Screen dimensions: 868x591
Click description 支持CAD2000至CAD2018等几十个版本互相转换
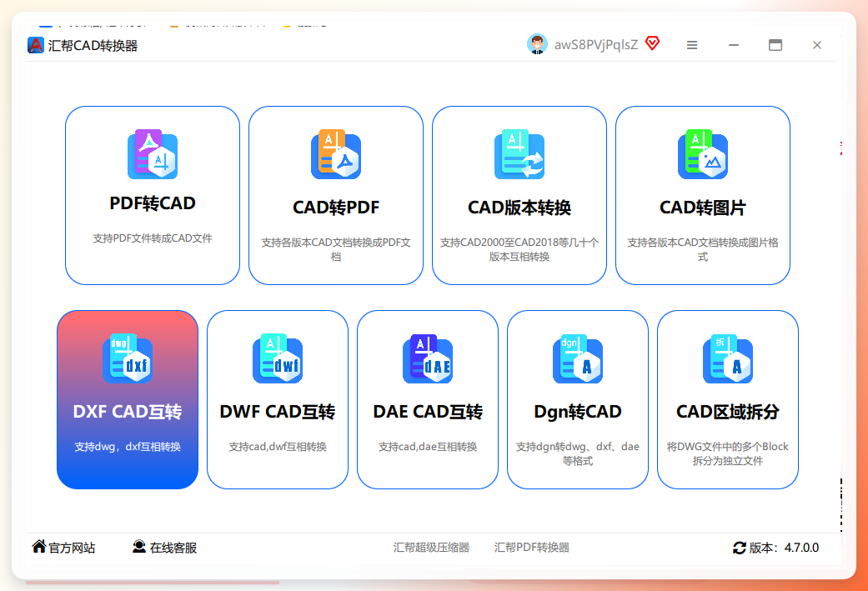pyautogui.click(x=519, y=249)
